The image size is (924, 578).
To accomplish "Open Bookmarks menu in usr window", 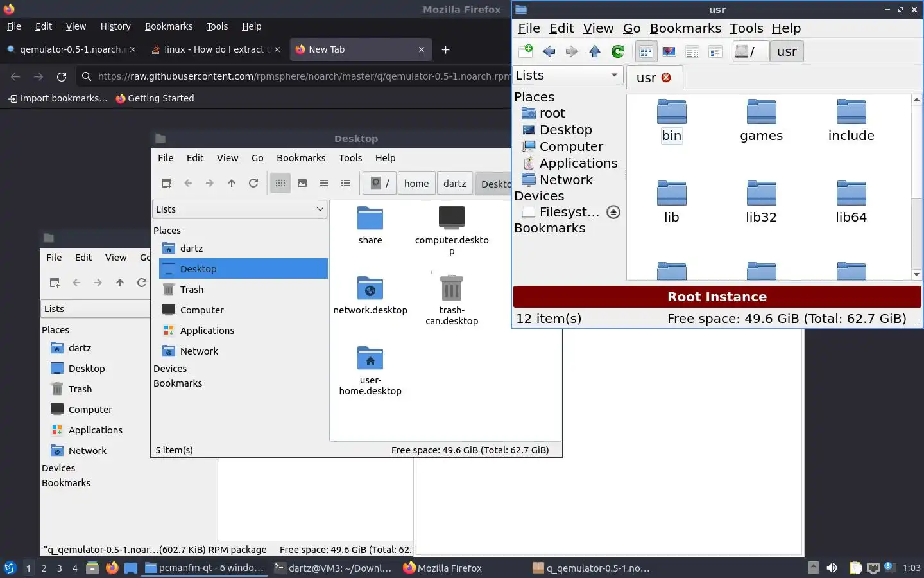I will 685,28.
